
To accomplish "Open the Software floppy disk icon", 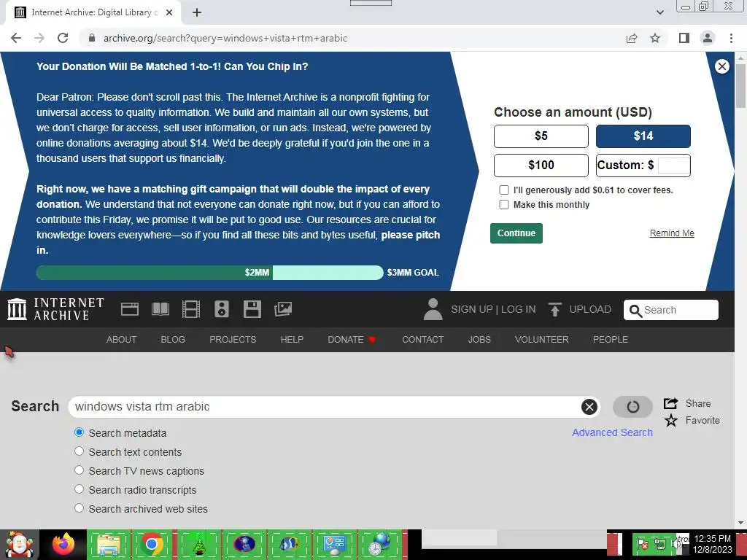I will point(252,309).
